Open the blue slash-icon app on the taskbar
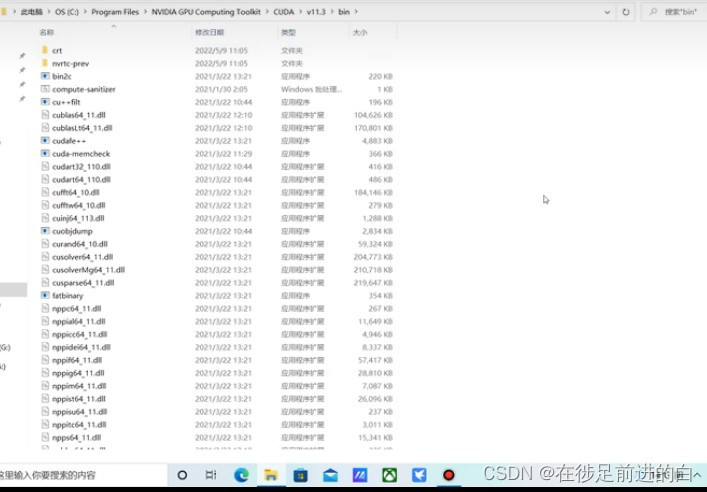The image size is (707, 492). pyautogui.click(x=360, y=475)
